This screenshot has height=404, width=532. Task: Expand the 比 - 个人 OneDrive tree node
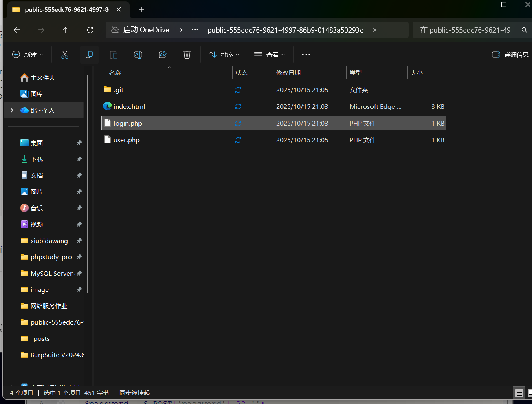12,110
